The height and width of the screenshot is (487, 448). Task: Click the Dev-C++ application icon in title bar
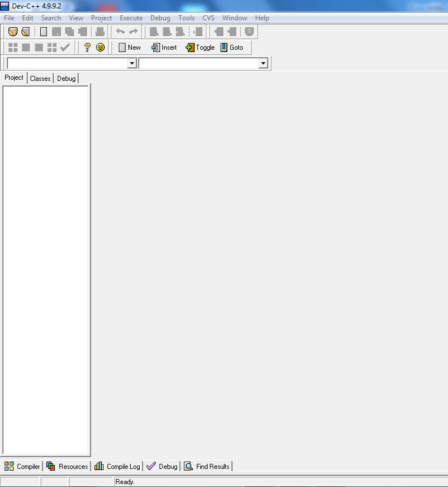point(5,6)
